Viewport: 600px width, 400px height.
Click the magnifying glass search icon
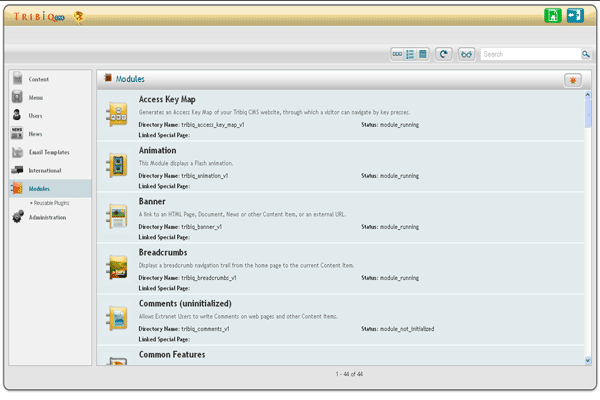[585, 54]
